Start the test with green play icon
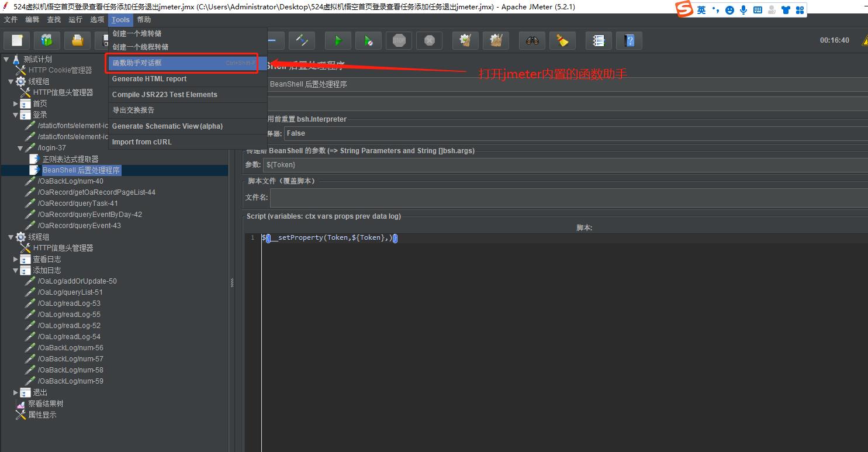Screen dimensions: 868x452 tap(338, 40)
